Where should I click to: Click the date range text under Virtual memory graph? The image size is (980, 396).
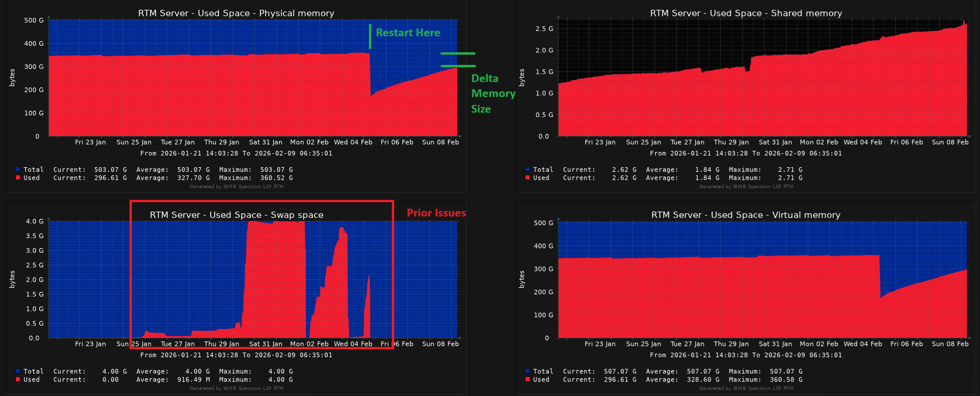(746, 355)
